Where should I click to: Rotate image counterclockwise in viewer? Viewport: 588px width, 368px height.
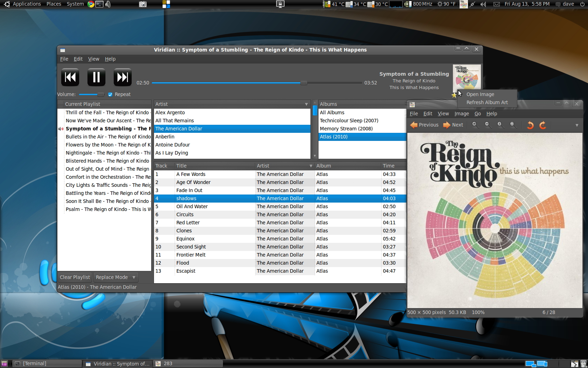530,125
